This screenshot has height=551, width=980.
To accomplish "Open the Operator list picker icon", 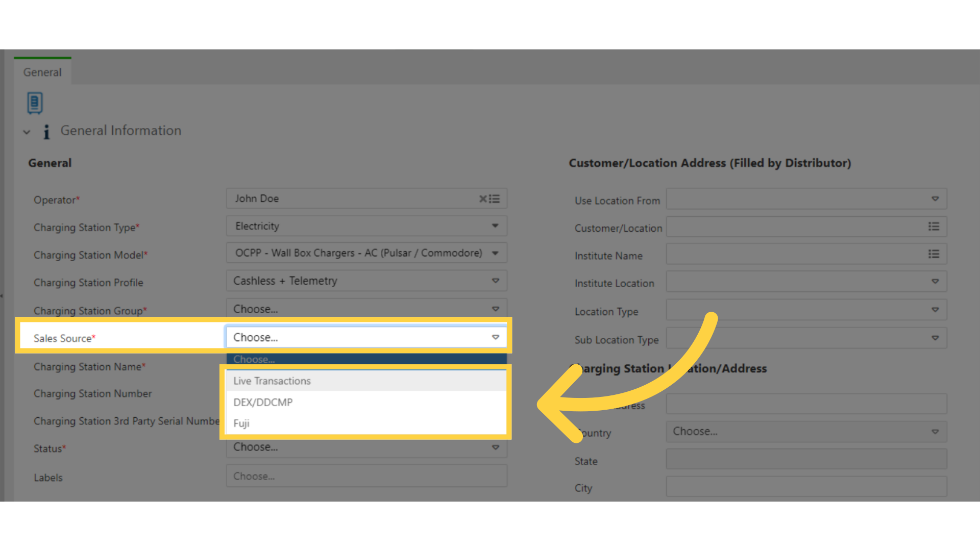I will (x=494, y=199).
